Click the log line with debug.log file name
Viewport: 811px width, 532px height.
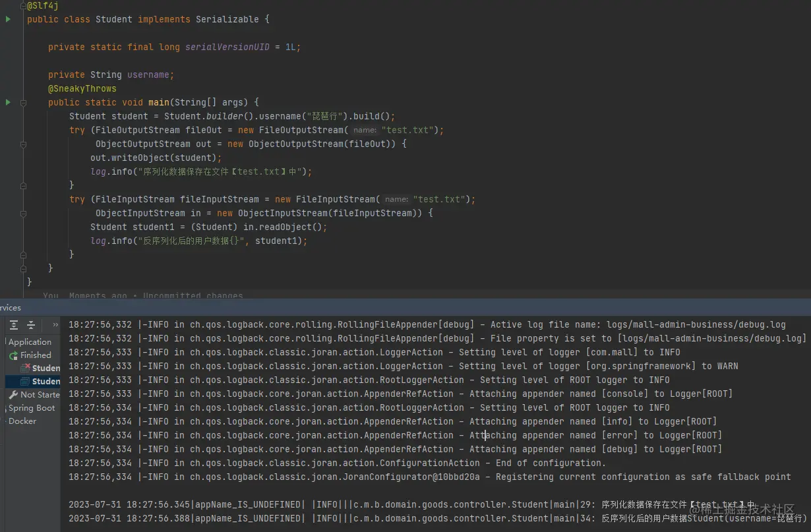pyautogui.click(x=427, y=324)
